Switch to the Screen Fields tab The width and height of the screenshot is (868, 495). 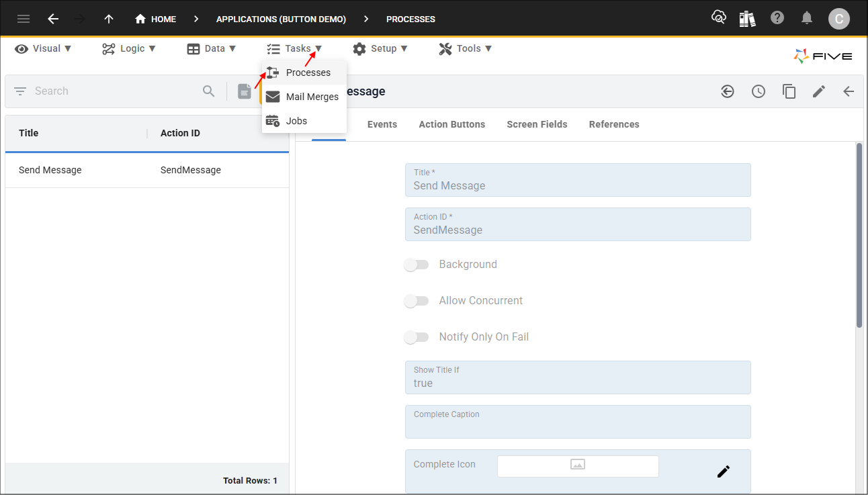[x=537, y=124]
